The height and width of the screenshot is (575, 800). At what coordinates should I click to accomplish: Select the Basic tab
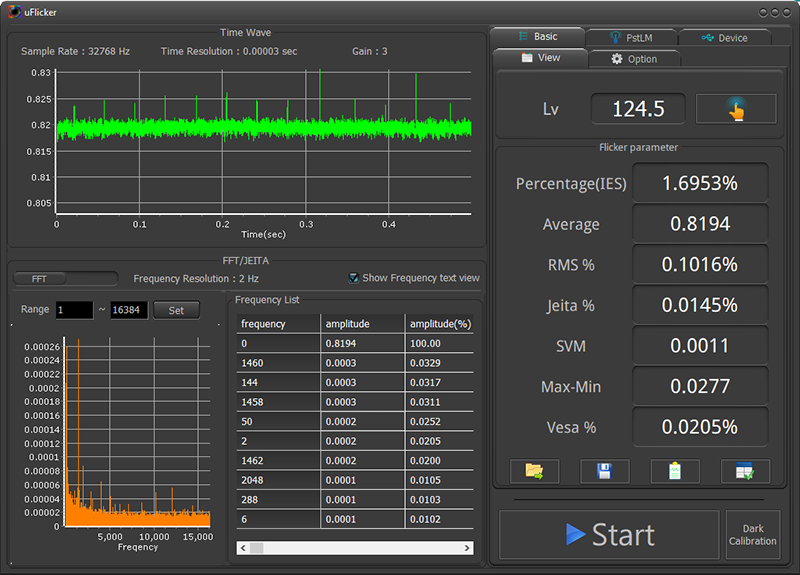[x=537, y=37]
